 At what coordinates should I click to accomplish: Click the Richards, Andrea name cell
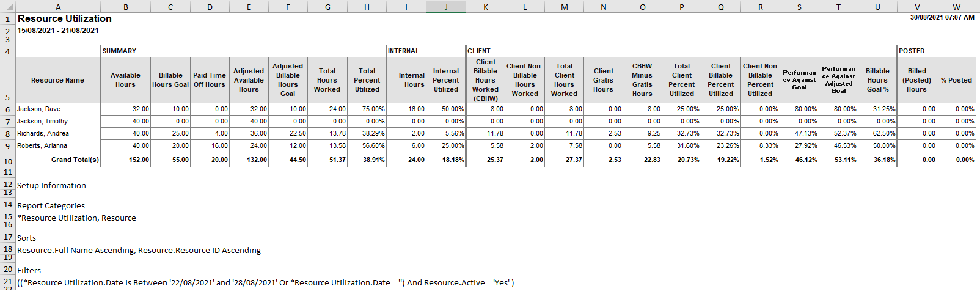tap(43, 134)
